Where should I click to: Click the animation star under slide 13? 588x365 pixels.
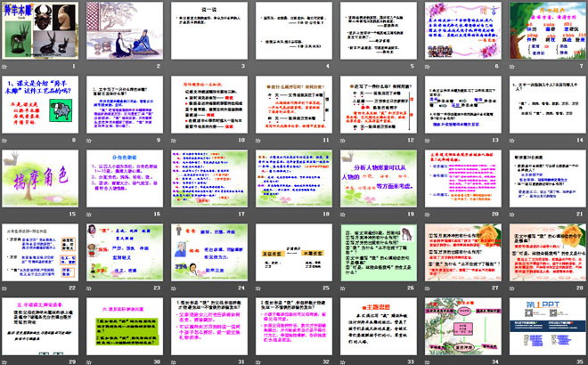[x=428, y=141]
